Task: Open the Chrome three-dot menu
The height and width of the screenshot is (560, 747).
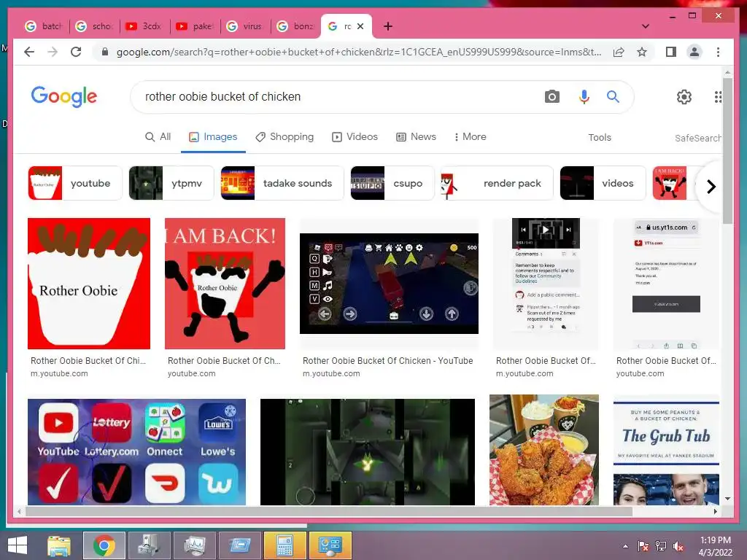Action: (718, 52)
